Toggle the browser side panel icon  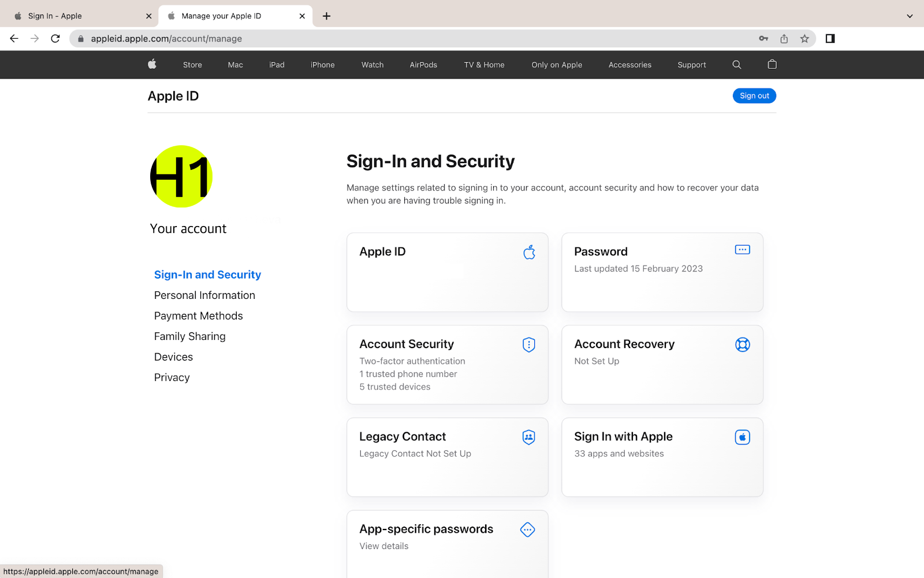point(830,39)
